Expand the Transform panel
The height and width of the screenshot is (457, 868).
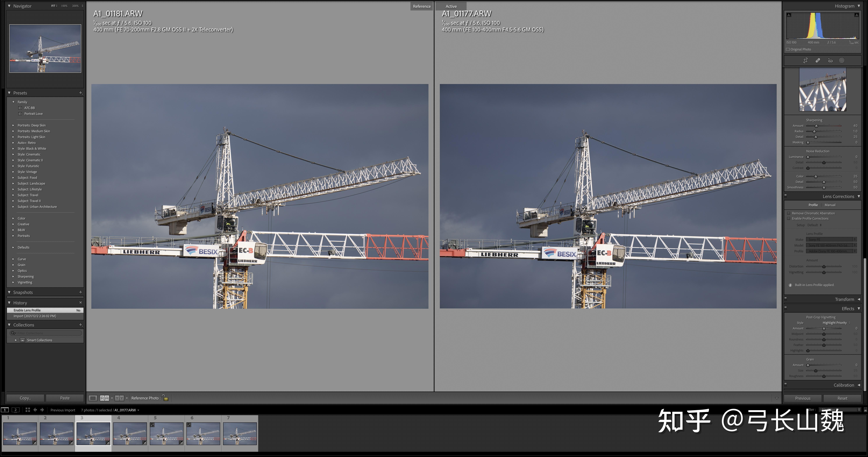coord(859,299)
